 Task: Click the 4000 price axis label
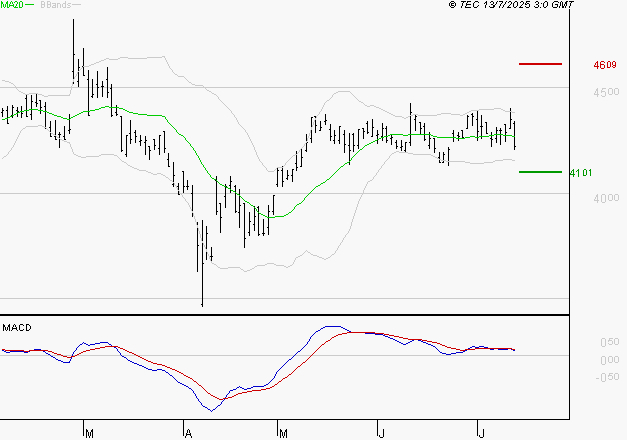pos(606,198)
